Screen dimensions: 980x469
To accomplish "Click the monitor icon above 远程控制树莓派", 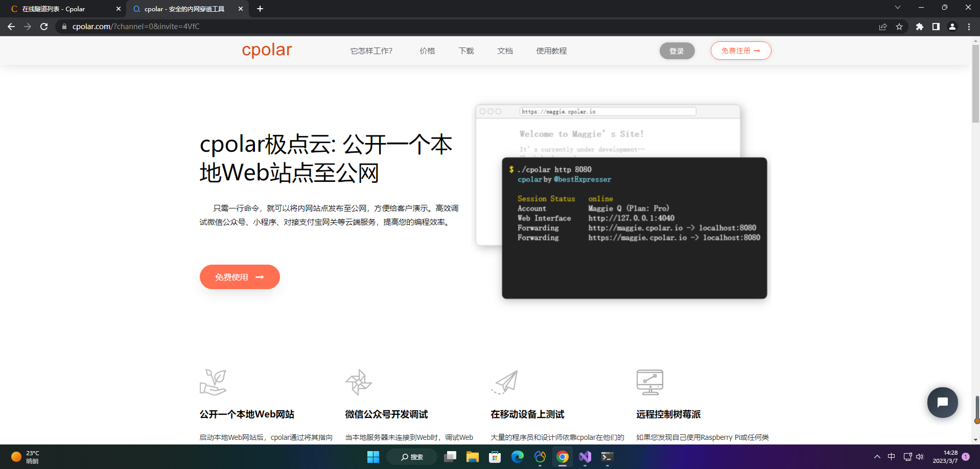I will tap(650, 382).
